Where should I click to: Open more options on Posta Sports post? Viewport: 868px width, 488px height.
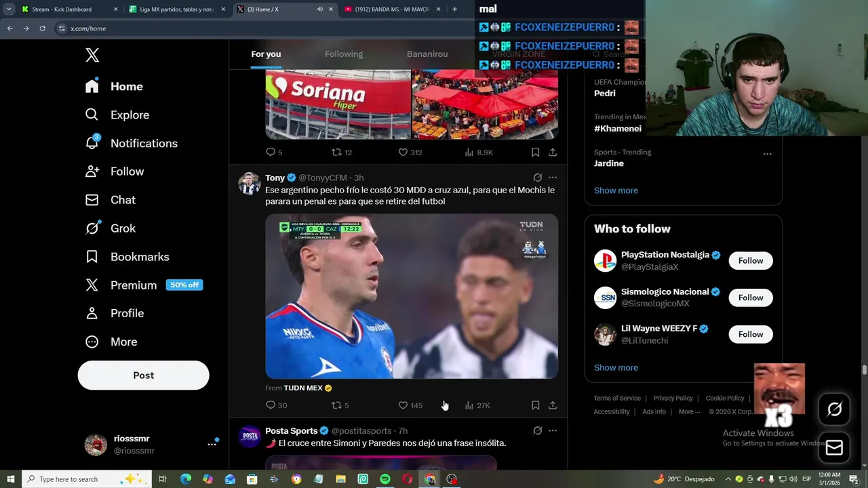(553, 430)
